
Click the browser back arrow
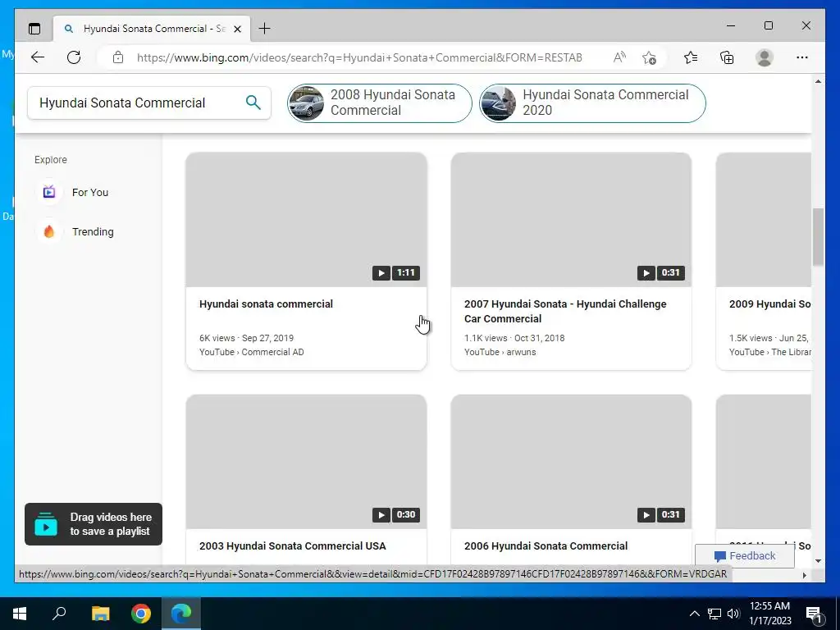coord(38,57)
